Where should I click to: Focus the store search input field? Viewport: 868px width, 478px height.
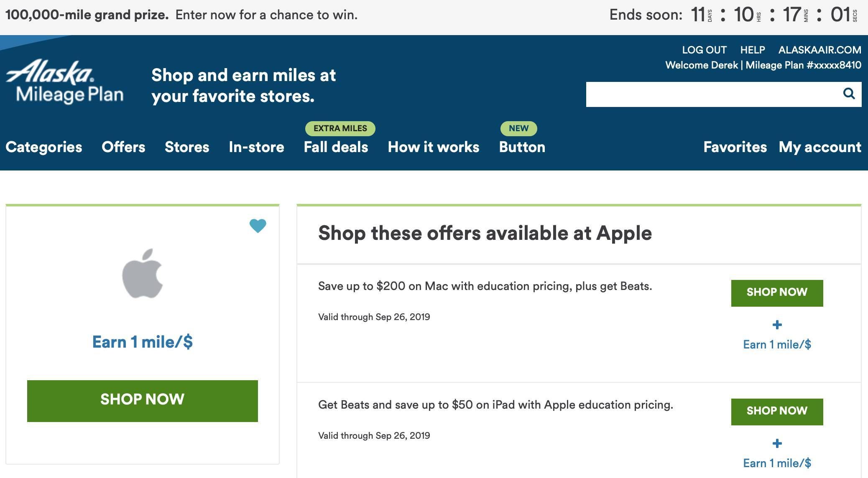click(x=713, y=94)
